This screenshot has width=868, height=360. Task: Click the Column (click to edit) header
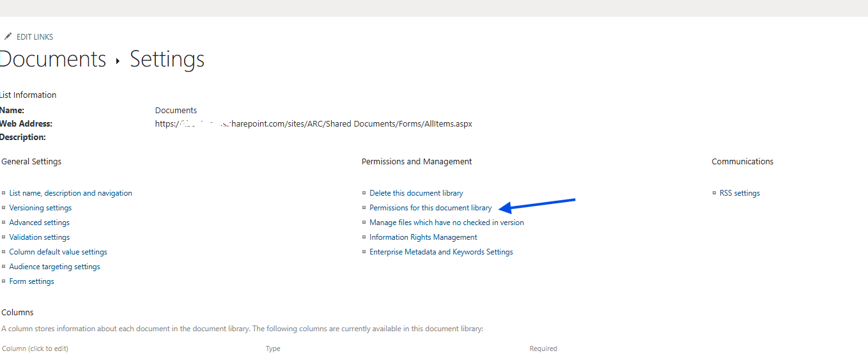35,348
